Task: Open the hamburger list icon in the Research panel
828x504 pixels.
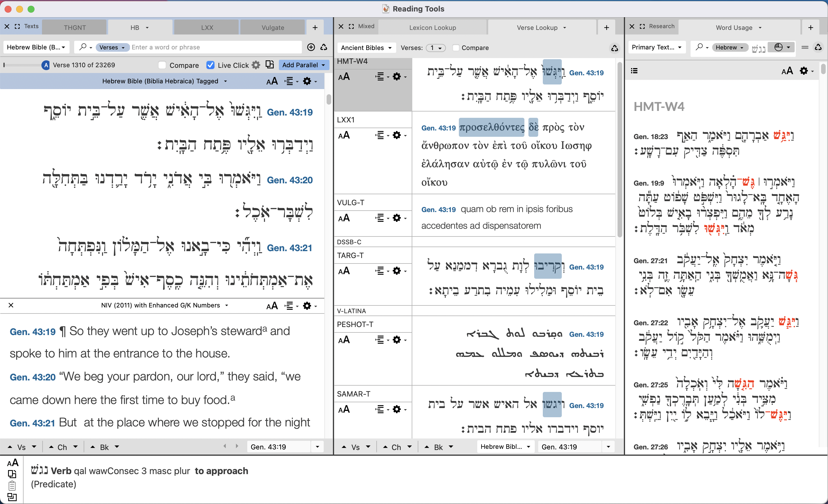Action: click(x=635, y=70)
